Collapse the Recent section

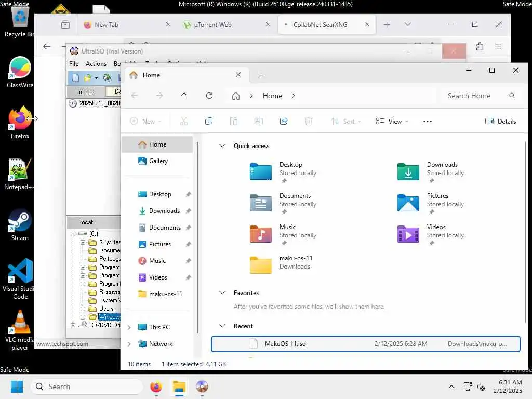222,326
